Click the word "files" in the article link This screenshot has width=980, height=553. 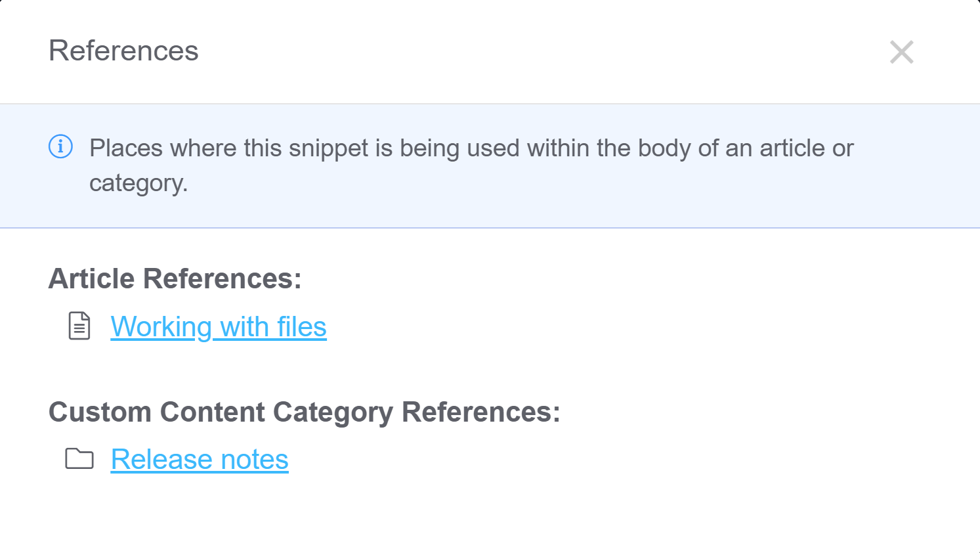coord(301,327)
